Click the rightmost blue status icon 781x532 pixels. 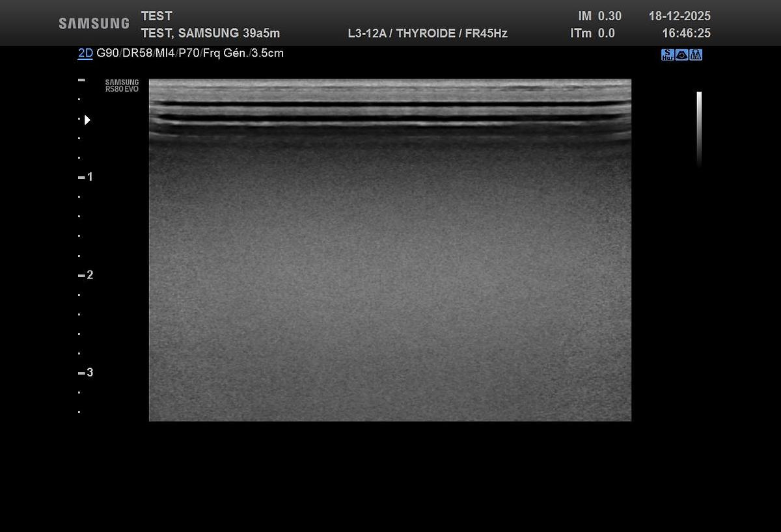[696, 55]
